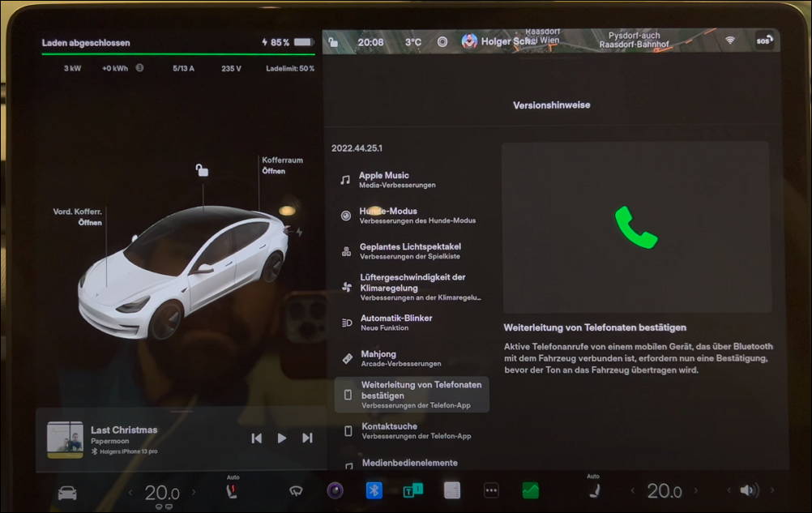Screen dimensions: 812x513
Task: Select Automatik-Blinker release note
Action: pyautogui.click(x=412, y=323)
